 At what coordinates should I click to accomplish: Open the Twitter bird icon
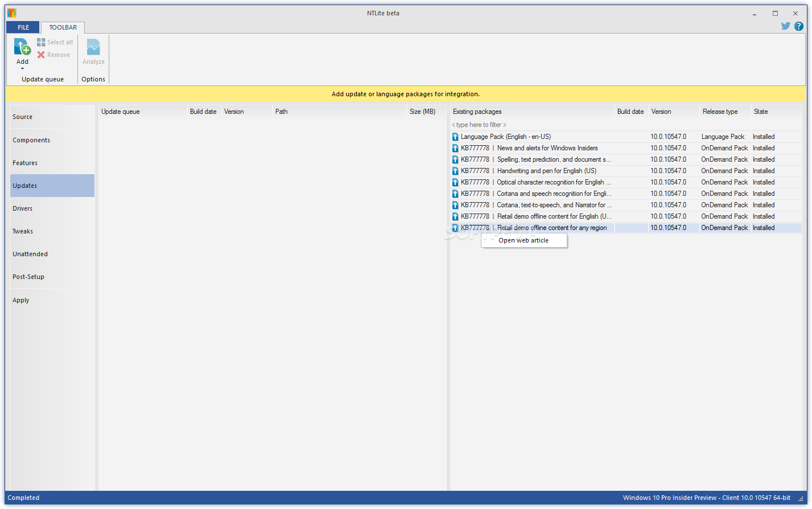pos(785,26)
